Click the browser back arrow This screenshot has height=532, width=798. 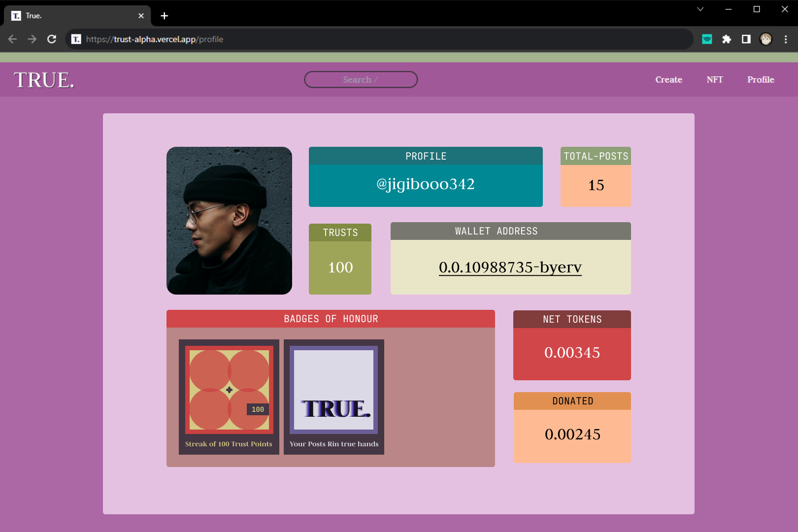tap(13, 39)
